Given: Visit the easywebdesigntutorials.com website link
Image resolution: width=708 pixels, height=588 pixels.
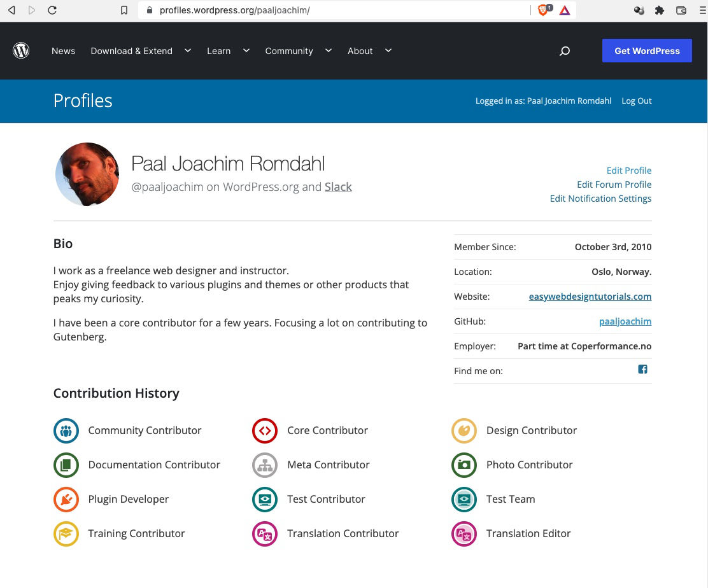Looking at the screenshot, I should (590, 297).
